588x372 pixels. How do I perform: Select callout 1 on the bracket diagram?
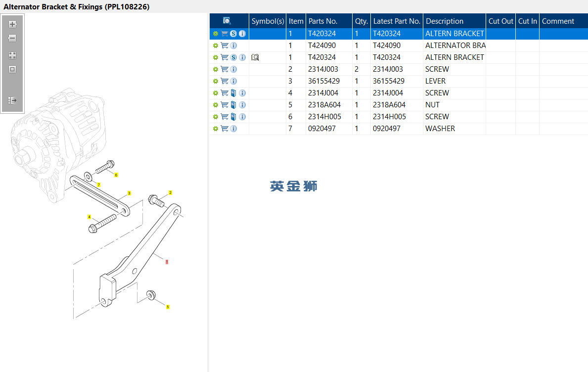pyautogui.click(x=167, y=262)
